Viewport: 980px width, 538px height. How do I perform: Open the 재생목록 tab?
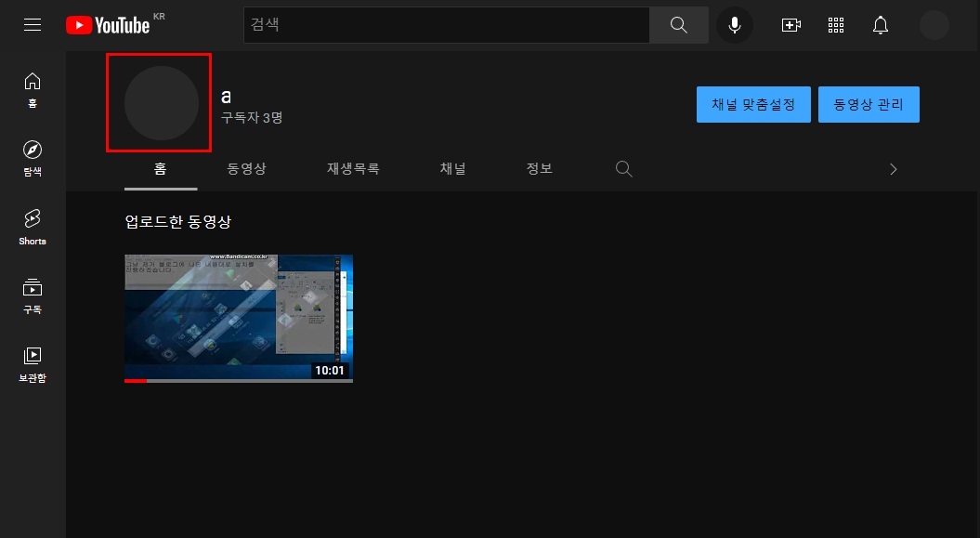click(352, 168)
